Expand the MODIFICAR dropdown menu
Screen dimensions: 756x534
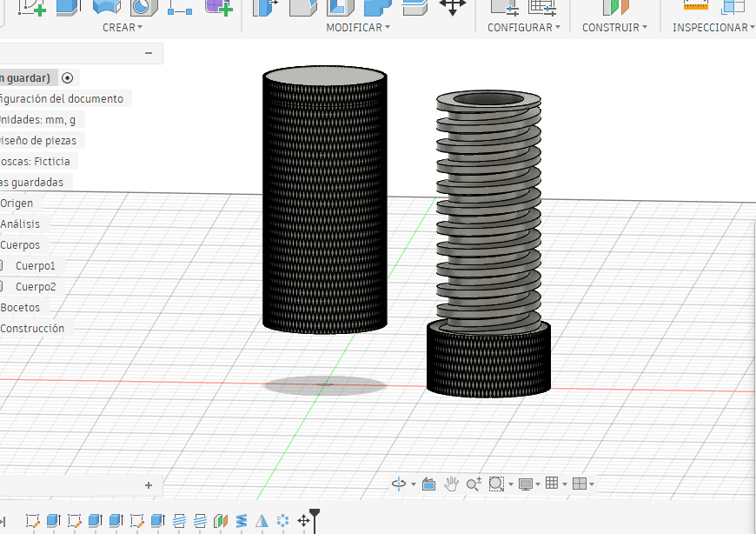click(x=357, y=28)
